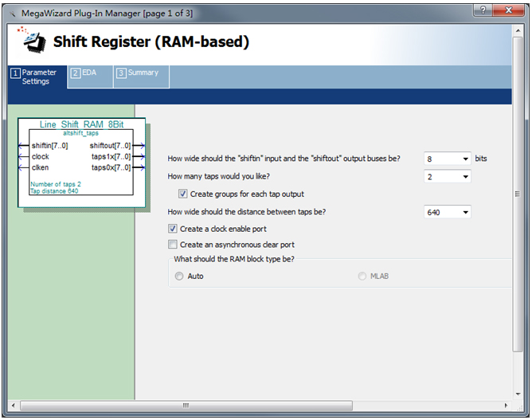Click the vertical scrollbar down arrow
The height and width of the screenshot is (420, 532).
pos(518,394)
